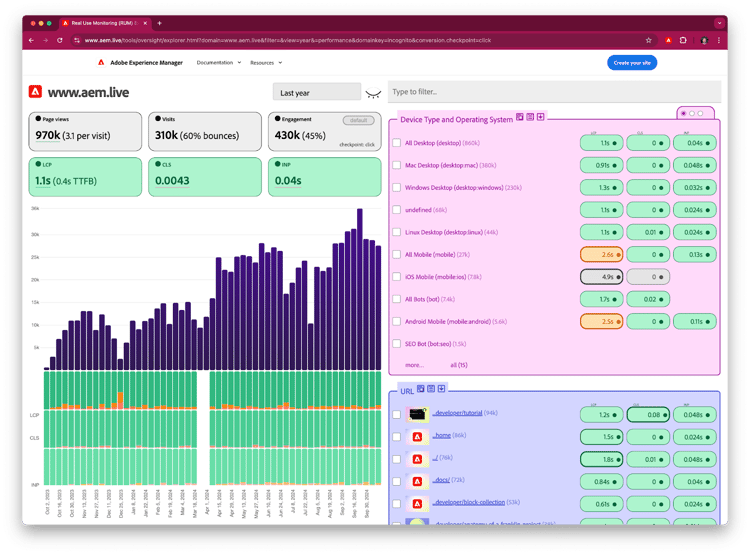Show all (15) device types
The image size is (750, 554).
point(459,365)
